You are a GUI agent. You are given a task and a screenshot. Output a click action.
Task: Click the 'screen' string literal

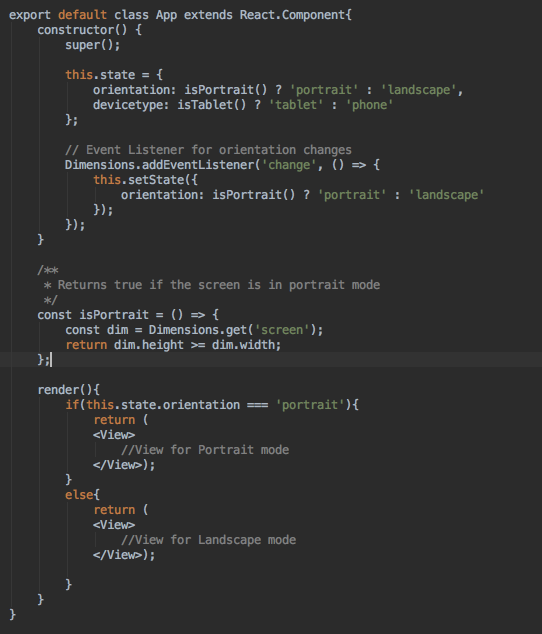(x=282, y=330)
